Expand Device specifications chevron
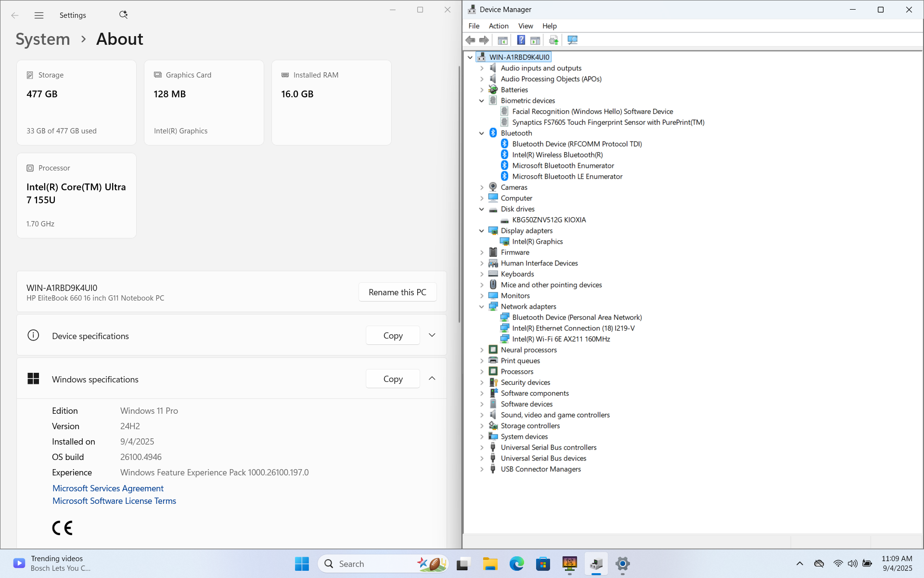Image resolution: width=924 pixels, height=578 pixels. 432,335
